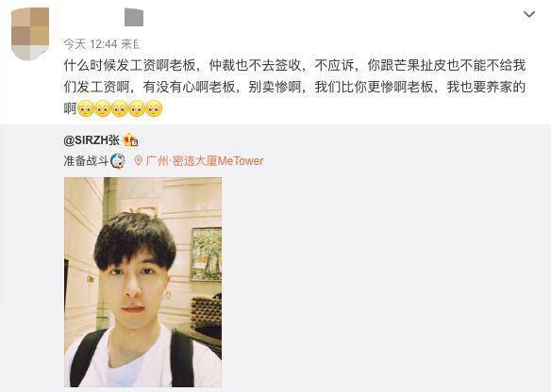
Task: Click the fourth sad-face emoji
Action: [x=137, y=108]
